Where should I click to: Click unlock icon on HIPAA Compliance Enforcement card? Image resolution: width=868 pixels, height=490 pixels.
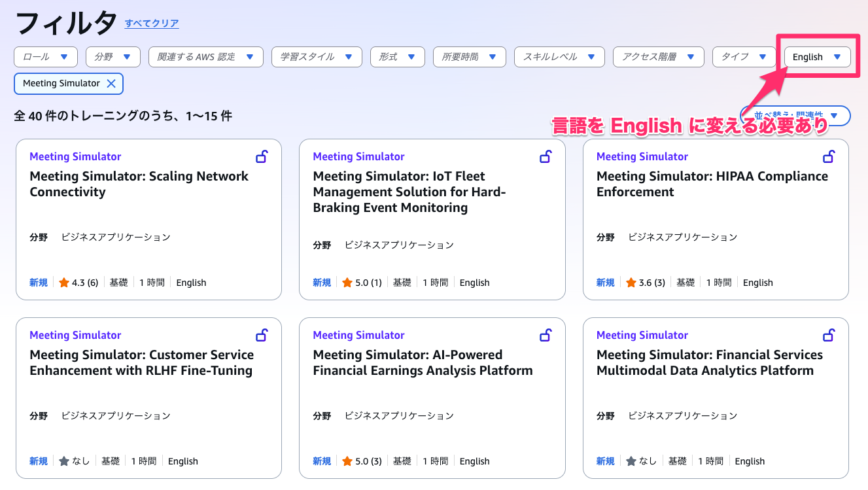tap(829, 156)
